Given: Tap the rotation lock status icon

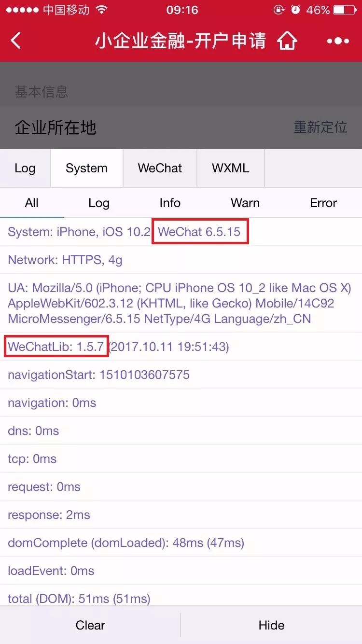Looking at the screenshot, I should coord(279,10).
